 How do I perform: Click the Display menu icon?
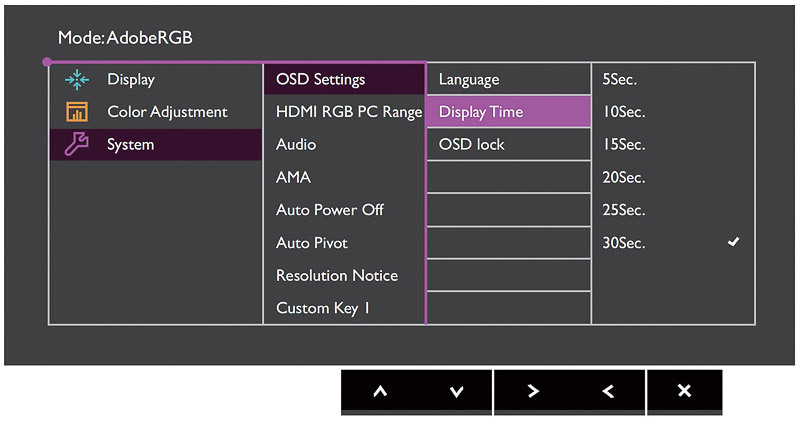76,80
